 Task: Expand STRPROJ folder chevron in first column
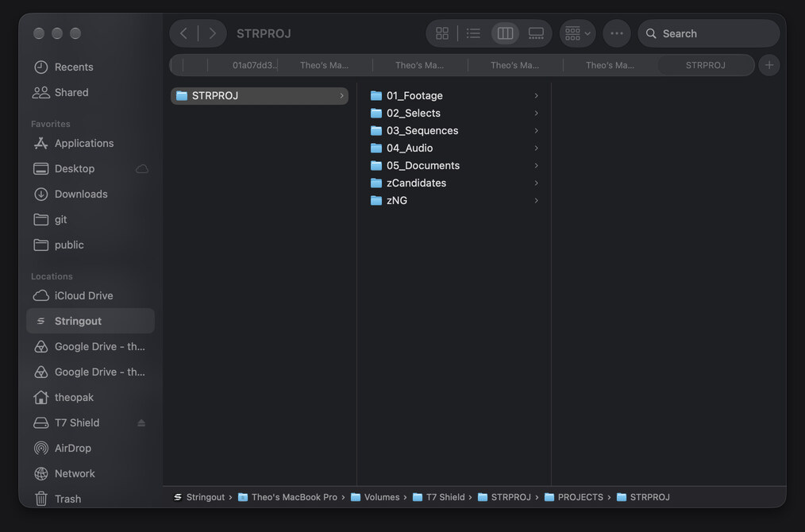pyautogui.click(x=341, y=96)
